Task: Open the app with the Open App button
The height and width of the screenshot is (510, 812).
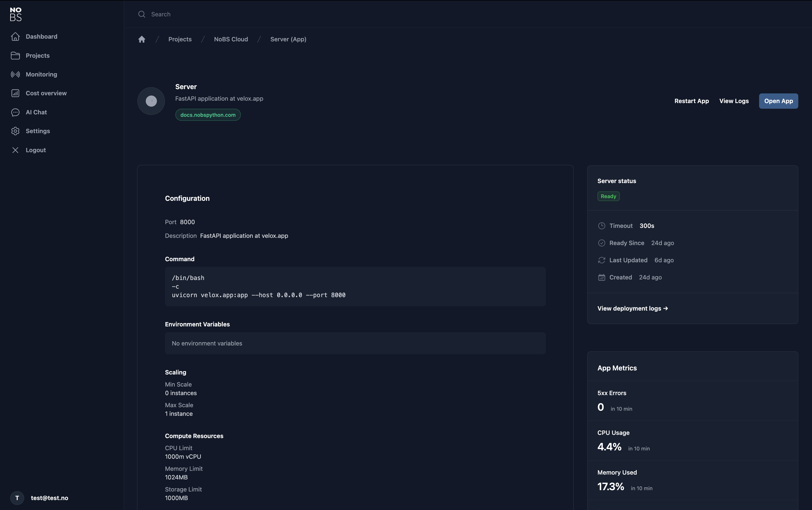Action: 778,101
